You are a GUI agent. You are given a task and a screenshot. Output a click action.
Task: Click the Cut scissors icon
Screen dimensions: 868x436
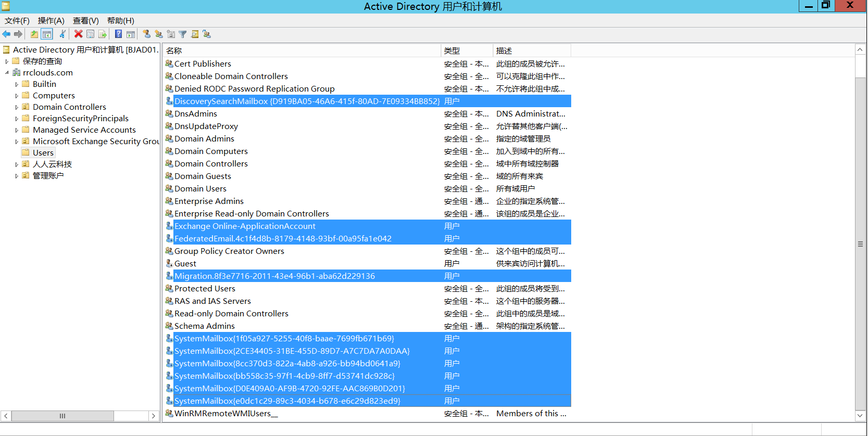[x=62, y=34]
